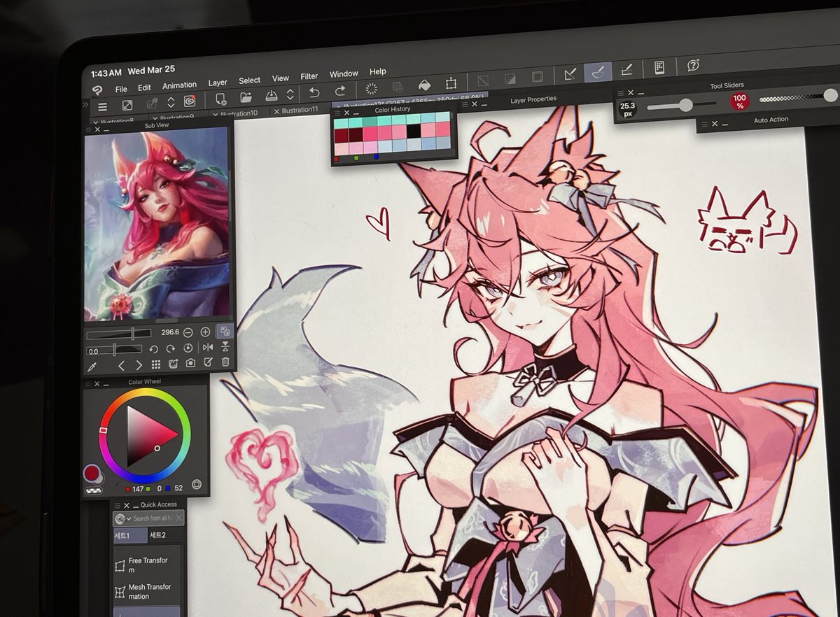The image size is (840, 617).
Task: Open the Auto Action panel menu
Action: 703,124
